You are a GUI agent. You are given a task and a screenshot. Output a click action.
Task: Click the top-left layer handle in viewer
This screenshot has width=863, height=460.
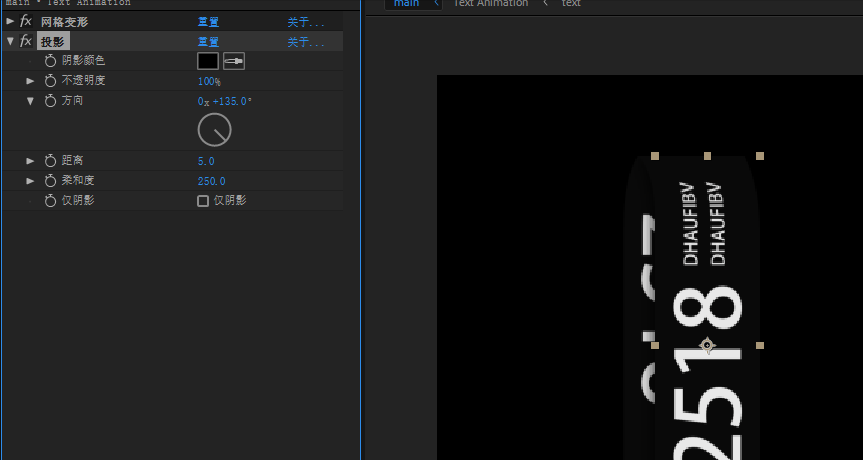pos(655,156)
